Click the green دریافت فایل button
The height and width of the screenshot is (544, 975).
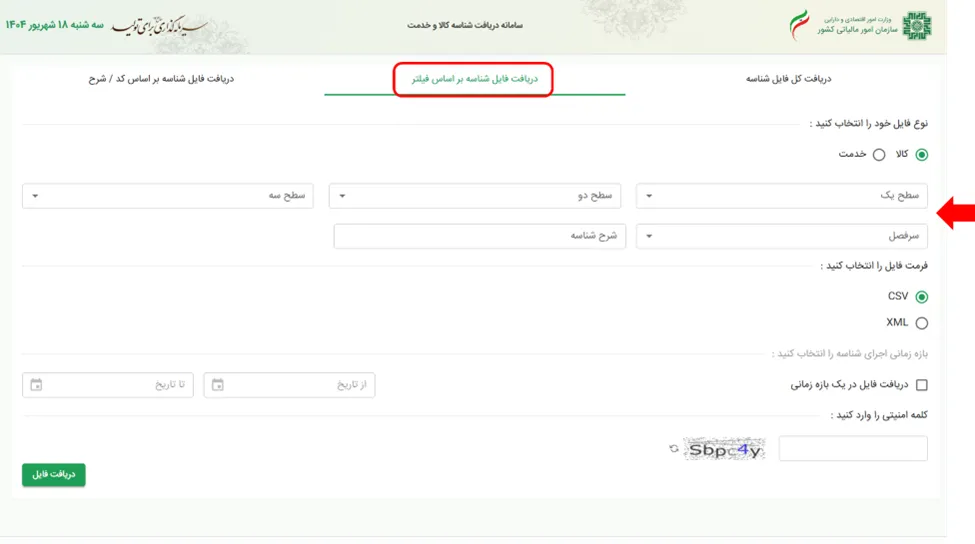pyautogui.click(x=53, y=474)
